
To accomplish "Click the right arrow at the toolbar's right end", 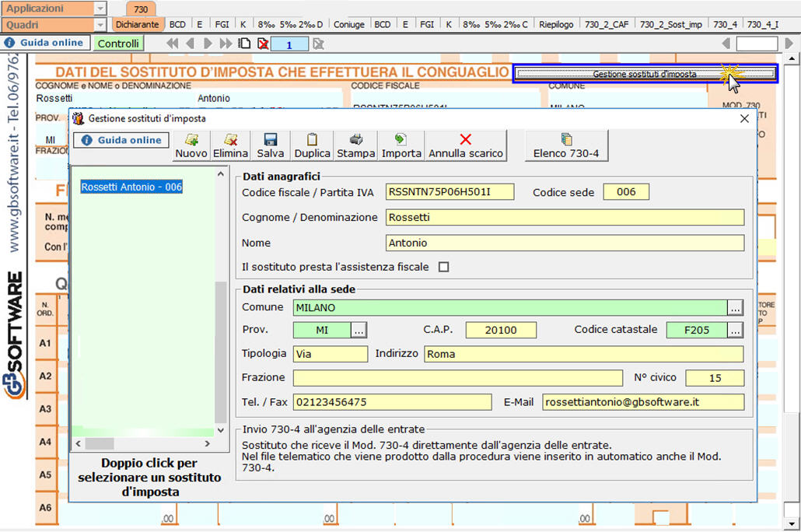I will point(789,44).
